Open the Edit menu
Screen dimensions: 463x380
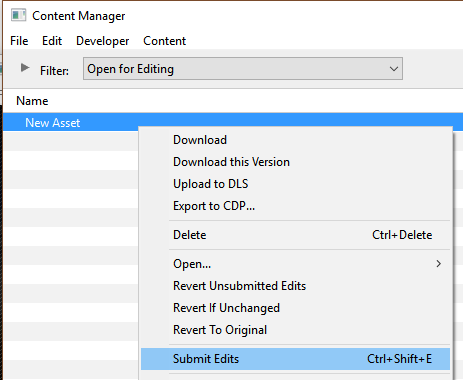pos(52,41)
